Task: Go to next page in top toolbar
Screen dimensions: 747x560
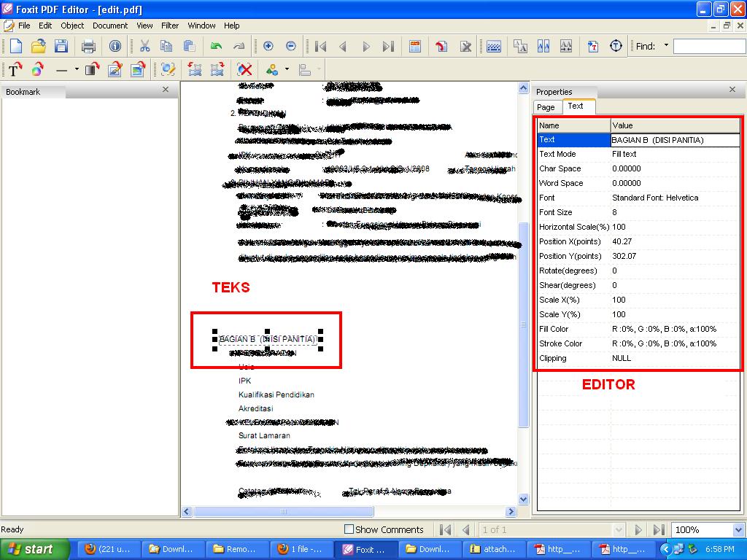Action: tap(366, 46)
